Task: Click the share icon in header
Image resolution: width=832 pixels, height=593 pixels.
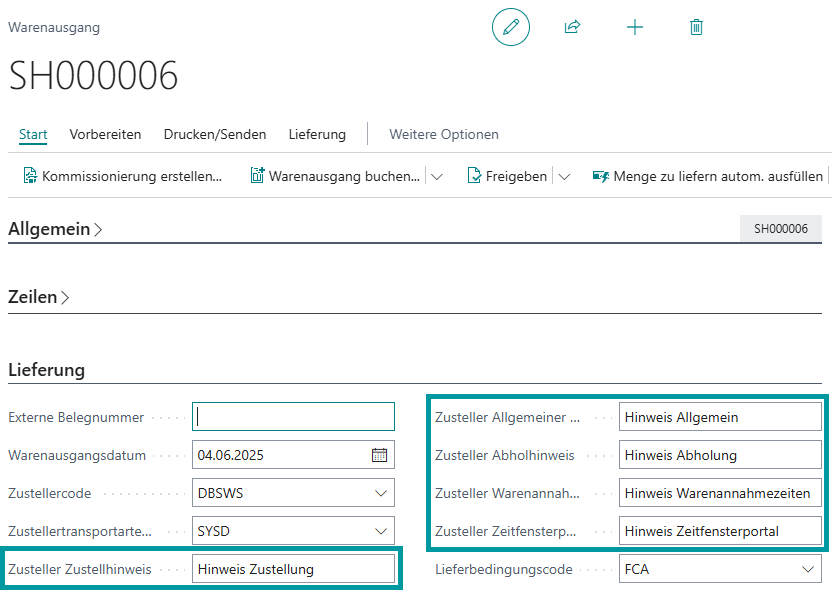Action: tap(572, 27)
